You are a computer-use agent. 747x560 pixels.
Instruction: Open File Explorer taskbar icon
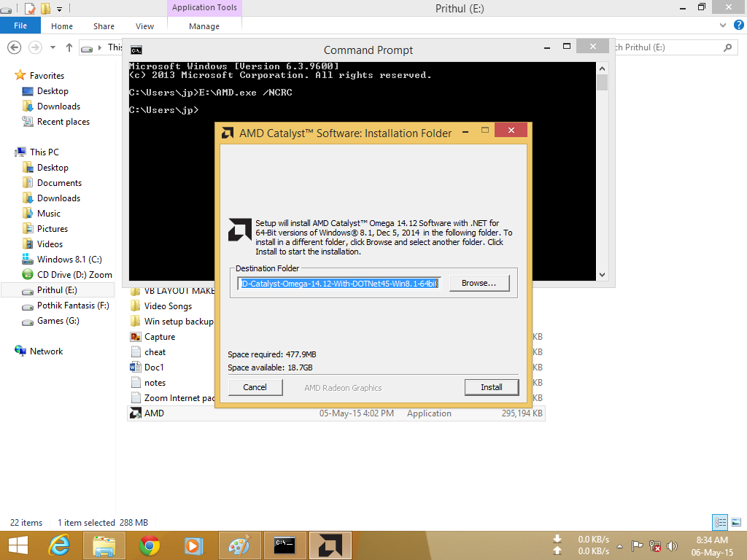click(x=104, y=545)
